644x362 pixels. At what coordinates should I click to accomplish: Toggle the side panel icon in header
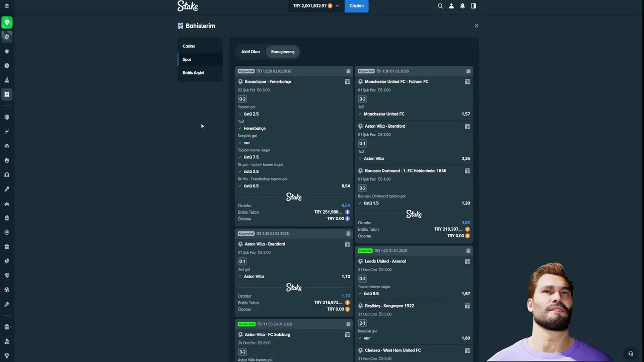coord(473,6)
